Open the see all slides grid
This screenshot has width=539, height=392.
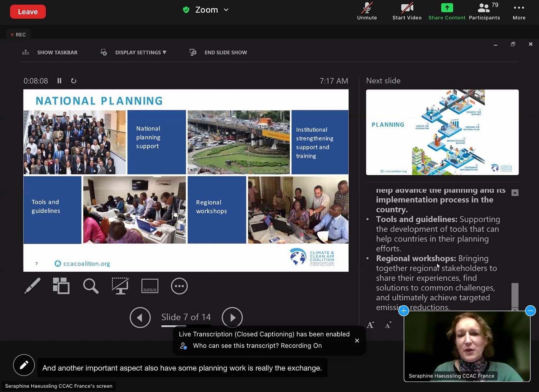click(x=61, y=286)
